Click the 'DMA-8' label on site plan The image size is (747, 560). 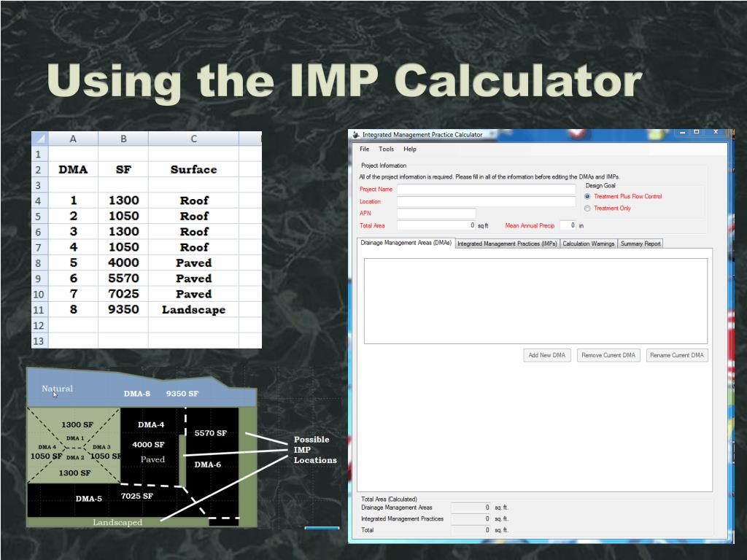coord(136,394)
